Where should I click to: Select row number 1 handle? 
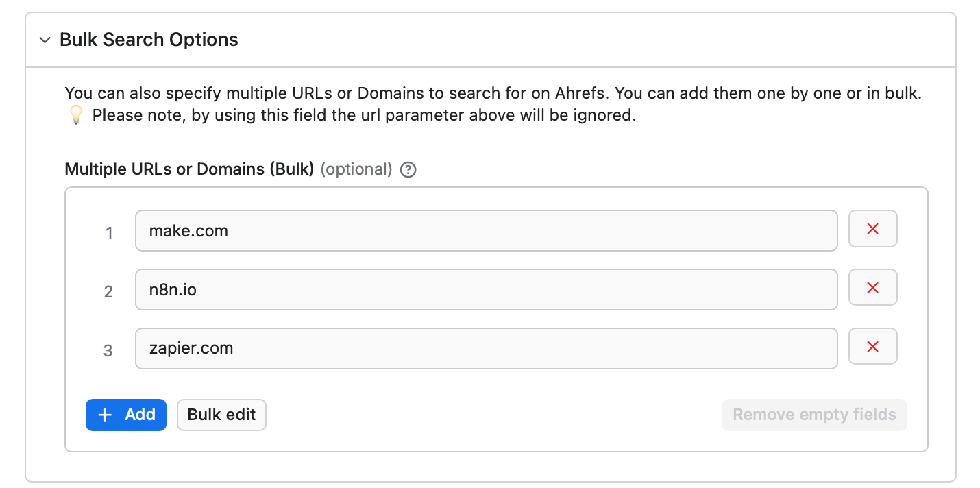pyautogui.click(x=108, y=233)
